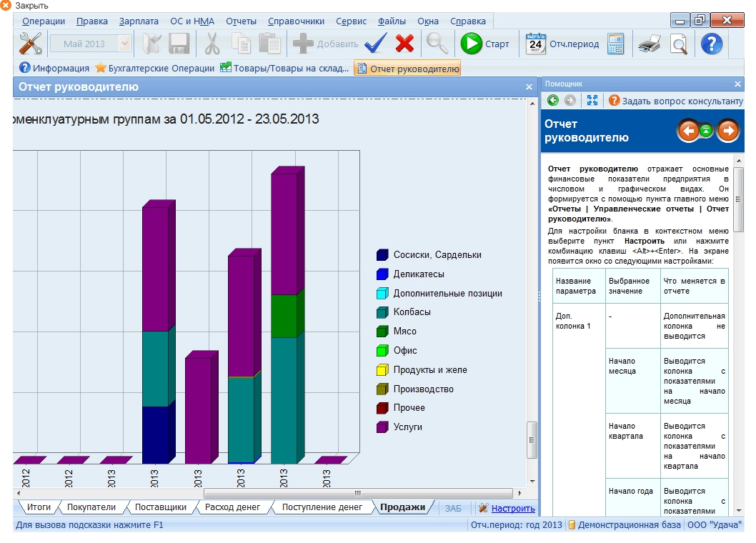This screenshot has width=756, height=543.
Task: Expand the helper panel to full screen
Action: pos(592,101)
